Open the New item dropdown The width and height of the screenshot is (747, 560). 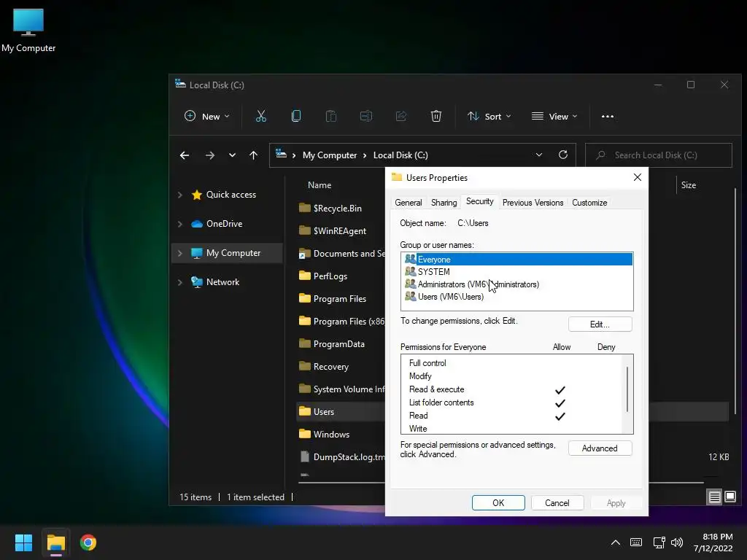coord(206,116)
